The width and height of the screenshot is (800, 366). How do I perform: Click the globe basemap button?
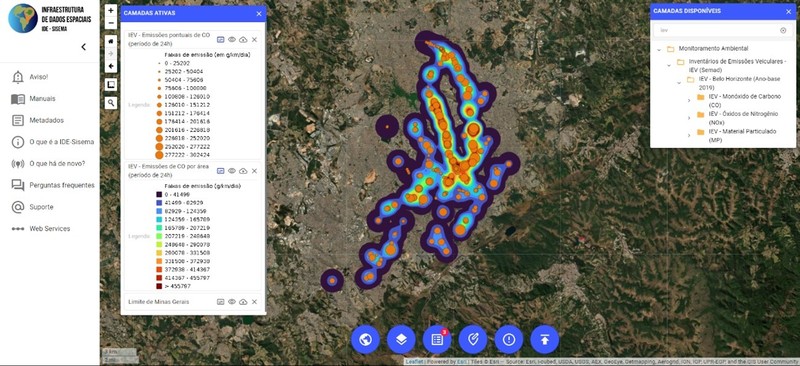[x=365, y=339]
